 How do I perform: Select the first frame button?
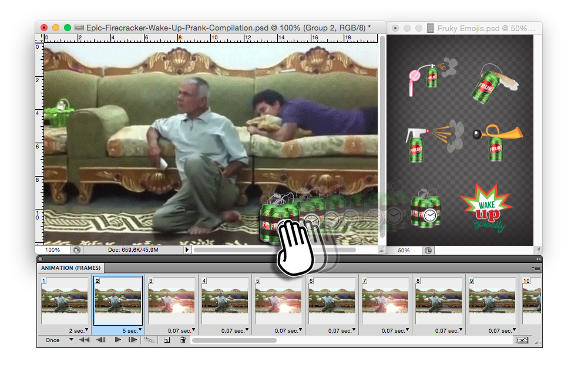tap(84, 340)
